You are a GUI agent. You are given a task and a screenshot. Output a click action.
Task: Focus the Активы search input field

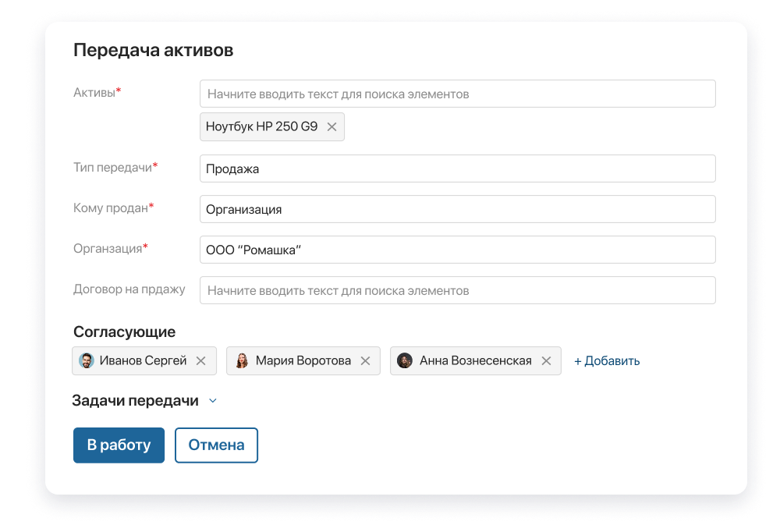point(458,93)
